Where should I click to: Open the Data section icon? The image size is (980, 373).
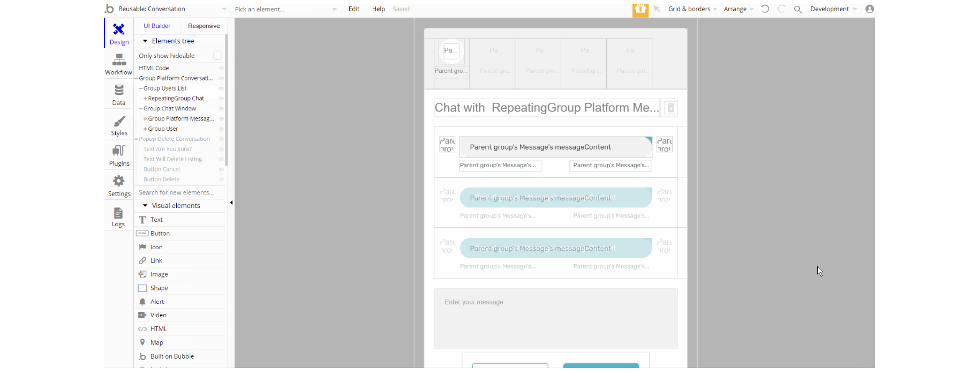coord(119,94)
